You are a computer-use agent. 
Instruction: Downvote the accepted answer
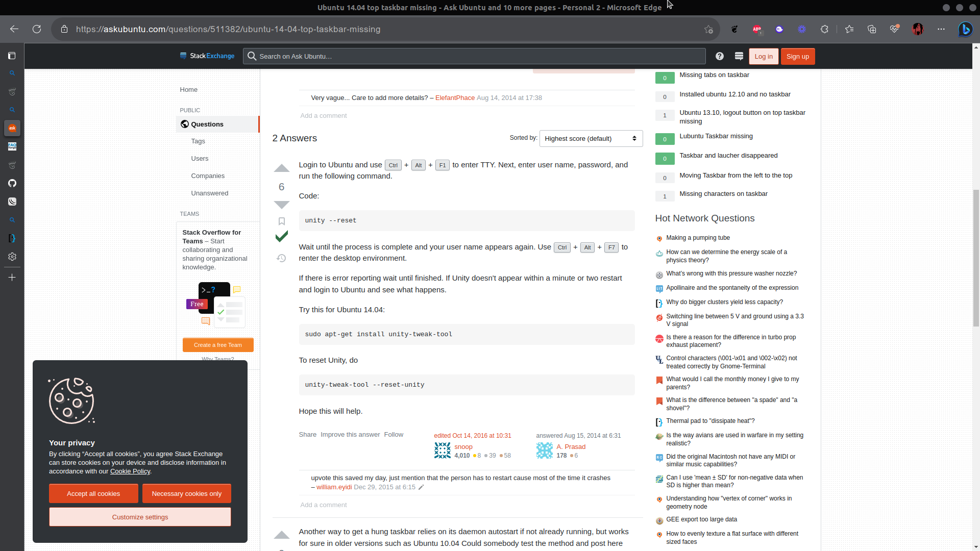(281, 205)
